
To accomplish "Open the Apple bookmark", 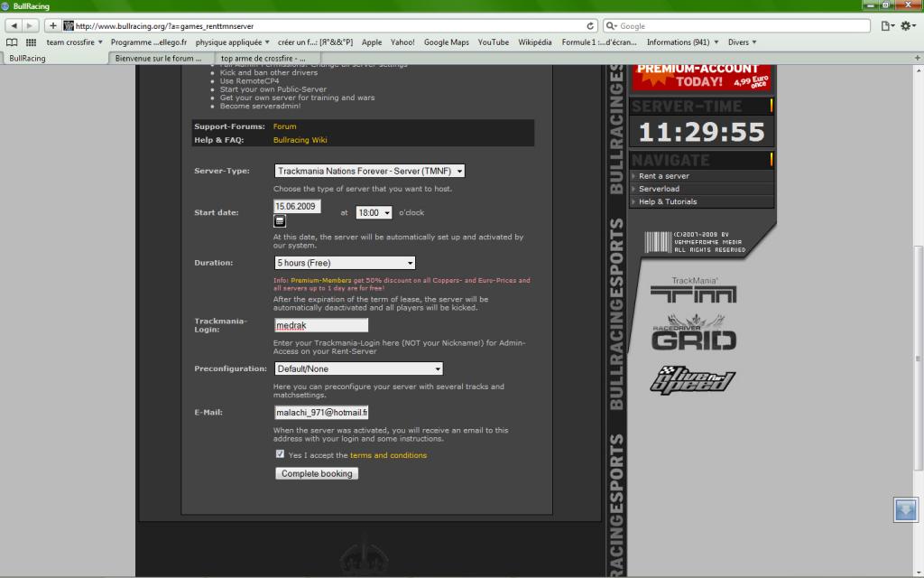I will pyautogui.click(x=371, y=42).
